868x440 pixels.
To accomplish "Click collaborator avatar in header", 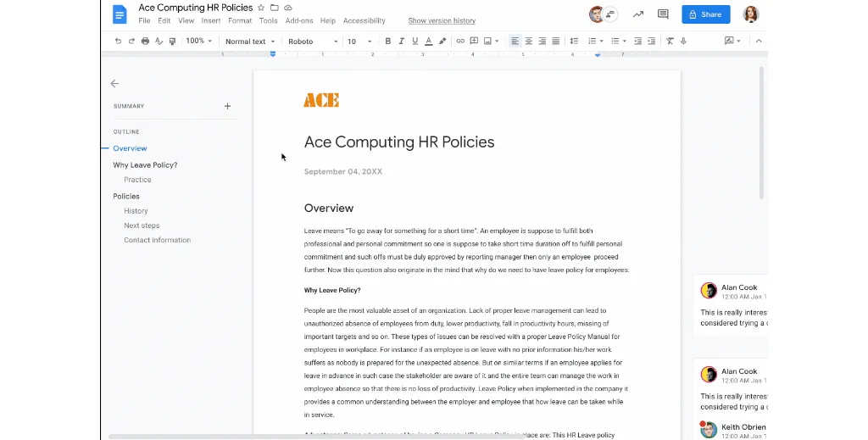I will (596, 14).
